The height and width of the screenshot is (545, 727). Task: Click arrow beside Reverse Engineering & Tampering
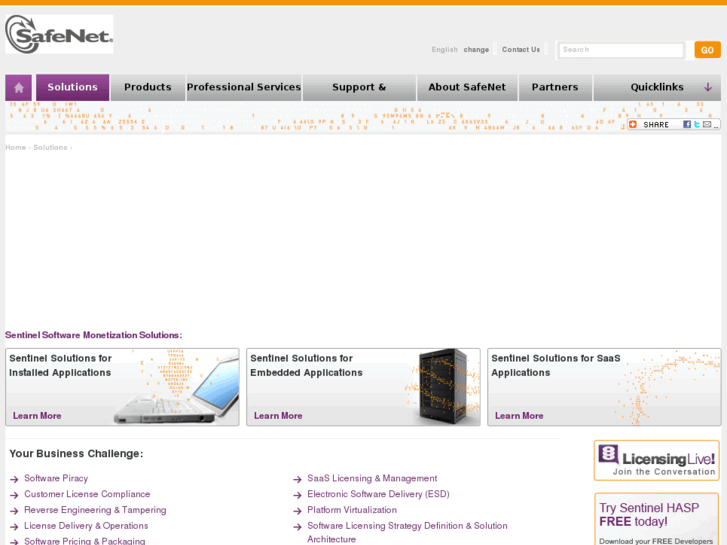click(x=14, y=511)
